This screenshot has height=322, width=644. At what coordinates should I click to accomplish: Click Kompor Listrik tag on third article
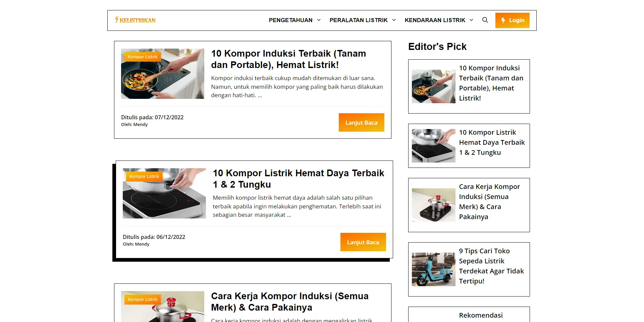[143, 300]
